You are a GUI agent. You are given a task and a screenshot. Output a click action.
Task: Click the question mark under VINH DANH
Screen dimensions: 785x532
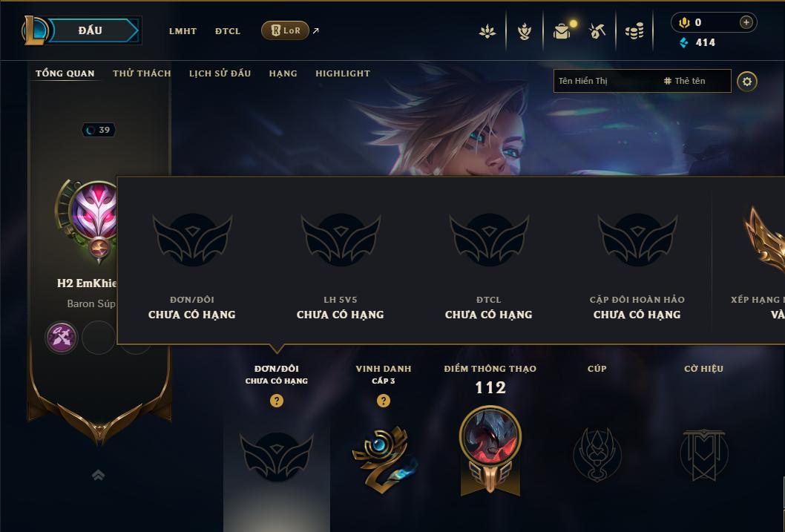coord(383,401)
